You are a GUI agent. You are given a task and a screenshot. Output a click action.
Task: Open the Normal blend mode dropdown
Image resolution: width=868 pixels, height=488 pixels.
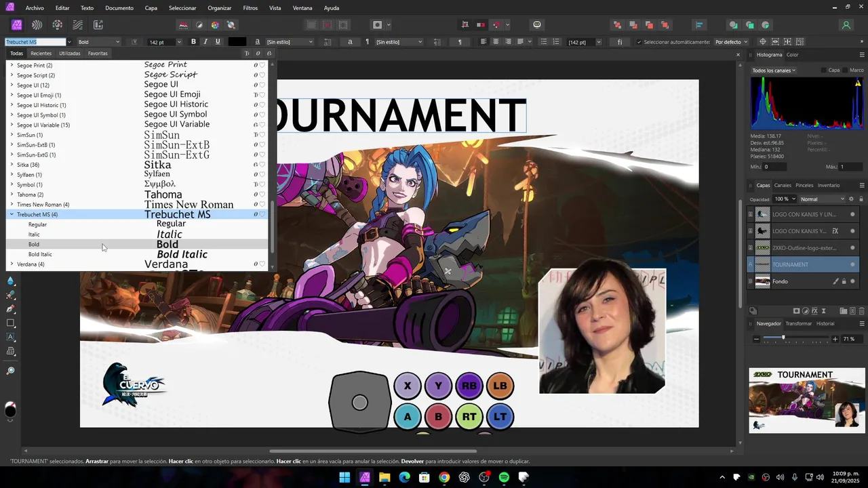pyautogui.click(x=822, y=199)
